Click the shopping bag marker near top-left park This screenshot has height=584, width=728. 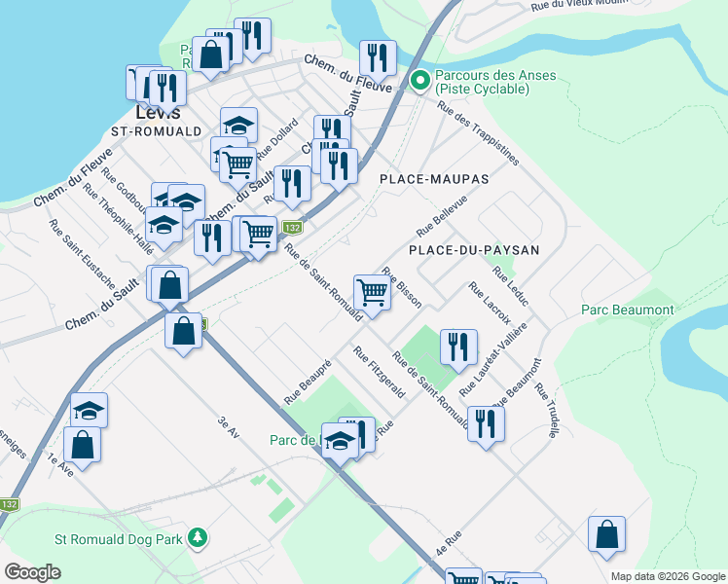point(210,55)
